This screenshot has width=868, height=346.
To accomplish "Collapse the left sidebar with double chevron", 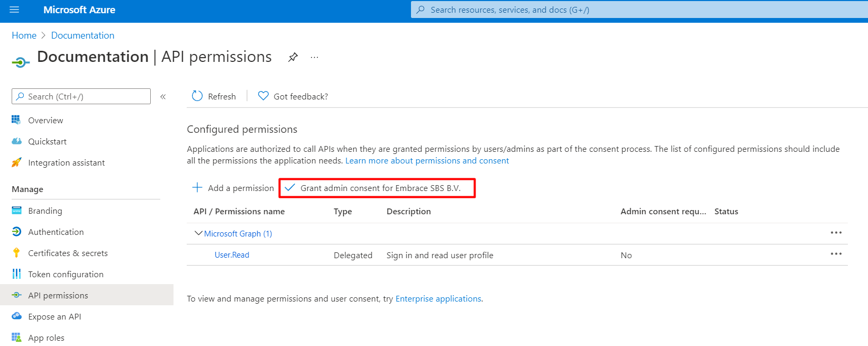I will [x=163, y=96].
